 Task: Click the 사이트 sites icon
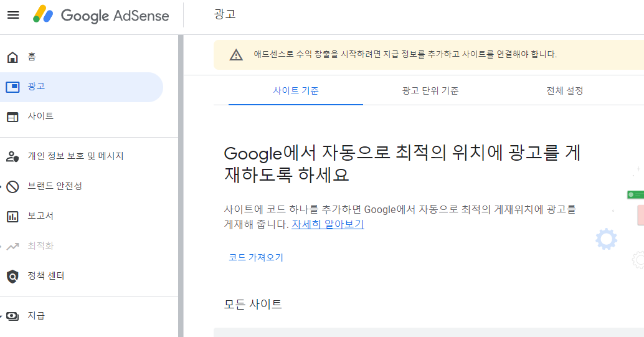pos(12,116)
